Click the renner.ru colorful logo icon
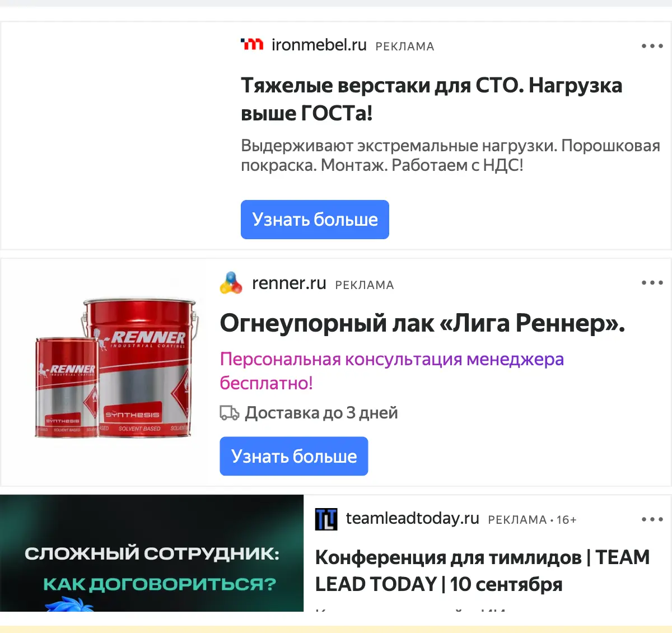The image size is (672, 633). 231,283
